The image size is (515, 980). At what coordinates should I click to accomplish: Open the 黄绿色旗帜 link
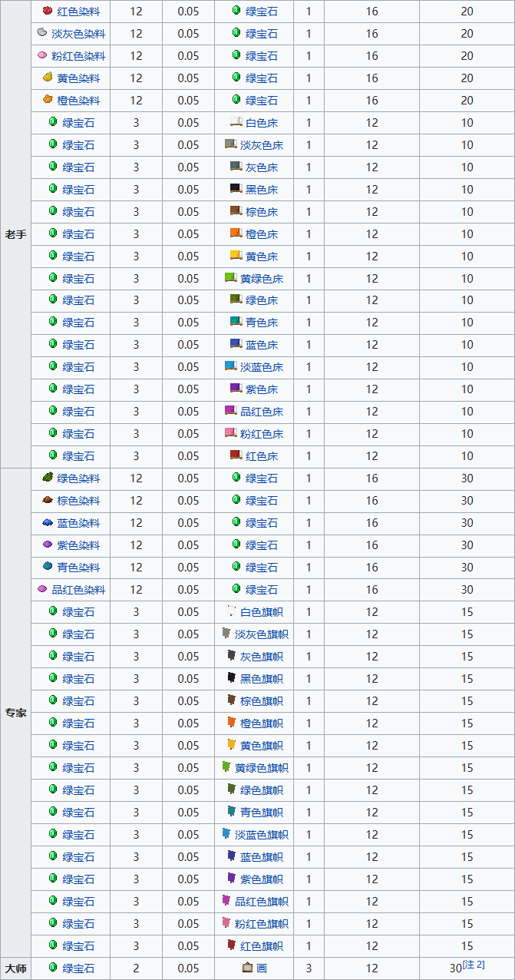tap(262, 767)
